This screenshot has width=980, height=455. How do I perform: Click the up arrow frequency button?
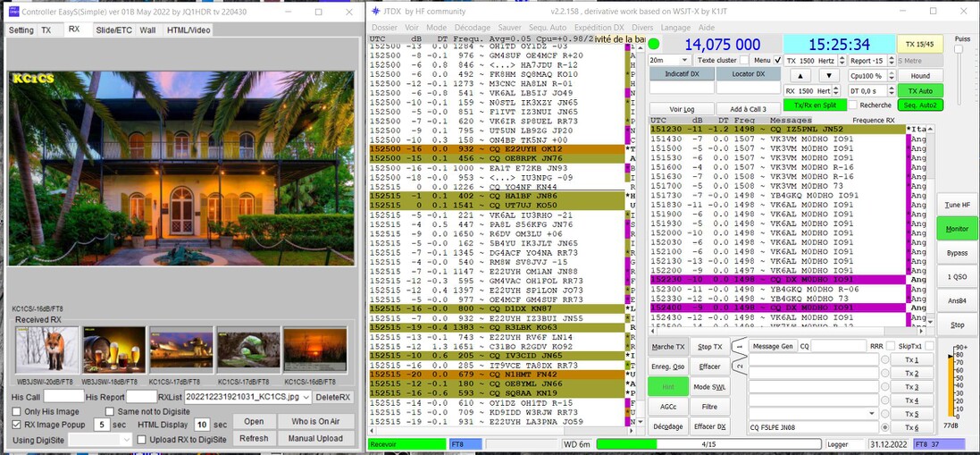[x=802, y=76]
